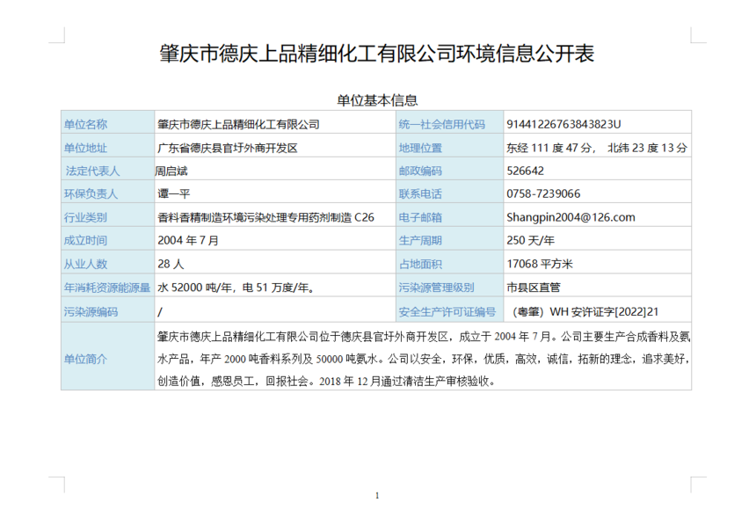Screen dimensions: 756x532
Task: Select legal representative name 周启斌
Action: pyautogui.click(x=171, y=171)
